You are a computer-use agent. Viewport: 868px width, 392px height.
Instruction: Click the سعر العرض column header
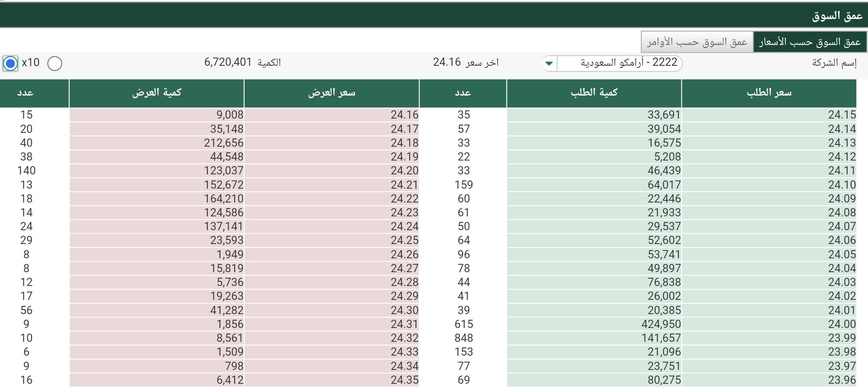(x=332, y=93)
